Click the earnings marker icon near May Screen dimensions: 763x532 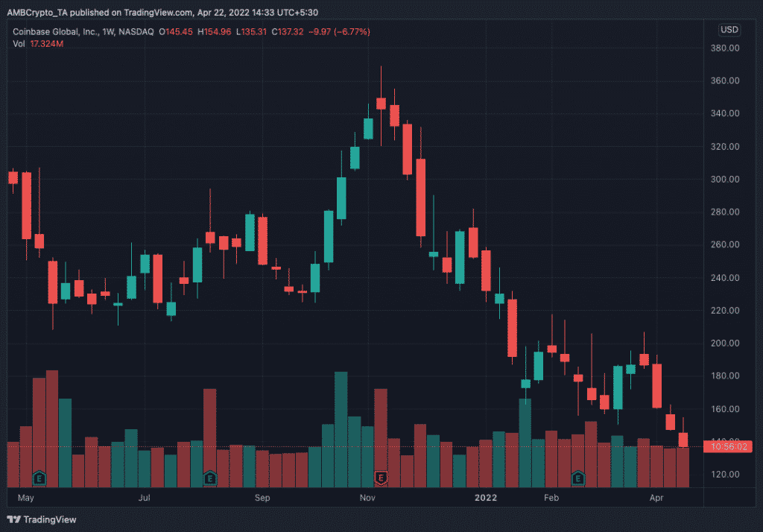point(39,478)
